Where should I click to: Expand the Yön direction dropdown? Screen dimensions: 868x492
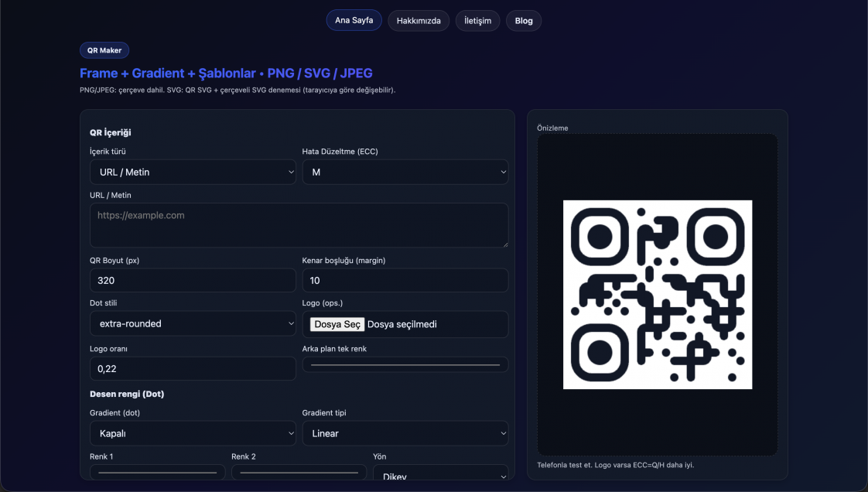point(441,473)
